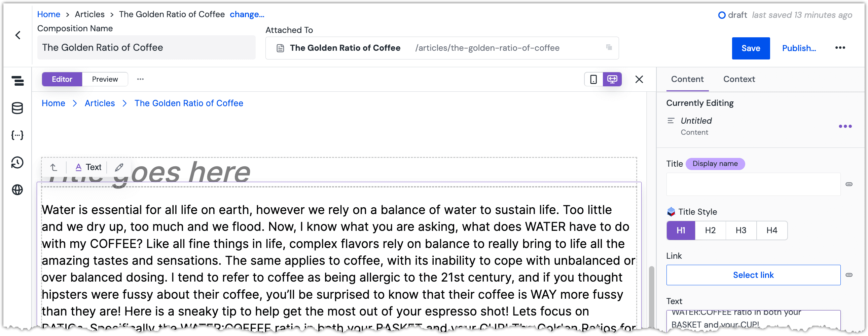The height and width of the screenshot is (336, 868).
Task: Open the header more actions ellipsis
Action: 840,48
